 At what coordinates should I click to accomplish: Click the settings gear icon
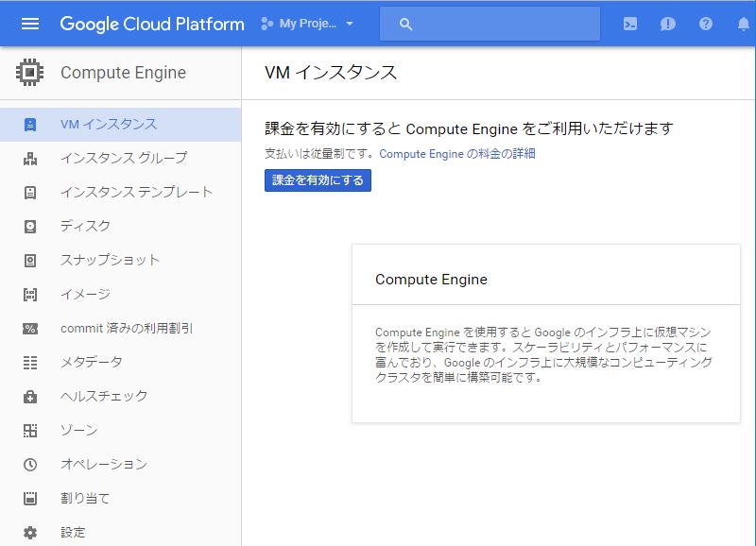tap(30, 532)
